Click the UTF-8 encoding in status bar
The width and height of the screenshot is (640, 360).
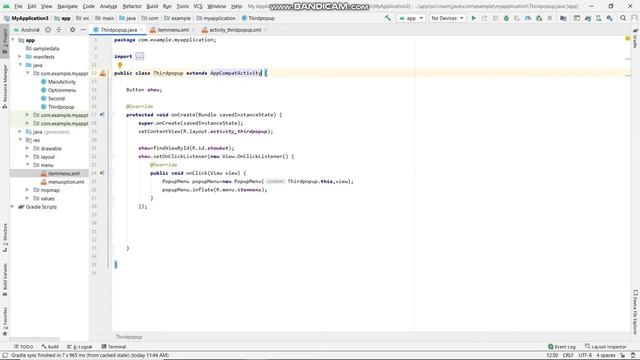(585, 355)
